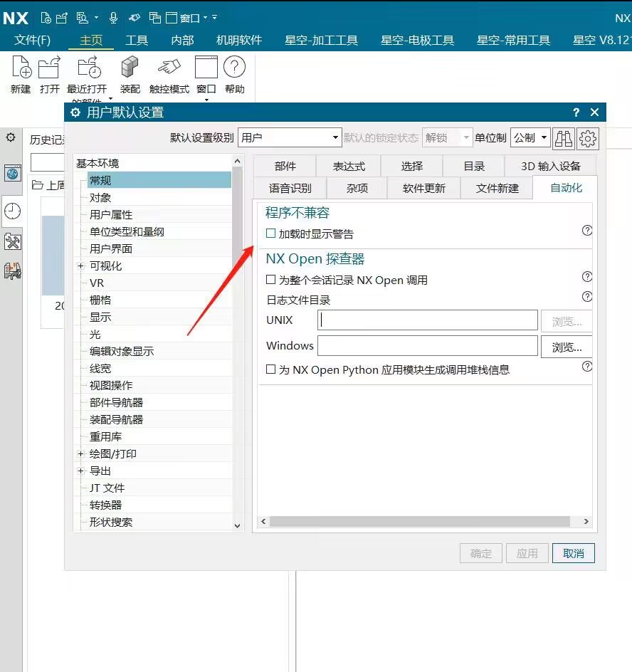Select 对象 in category tree
632x672 pixels.
[x=100, y=198]
